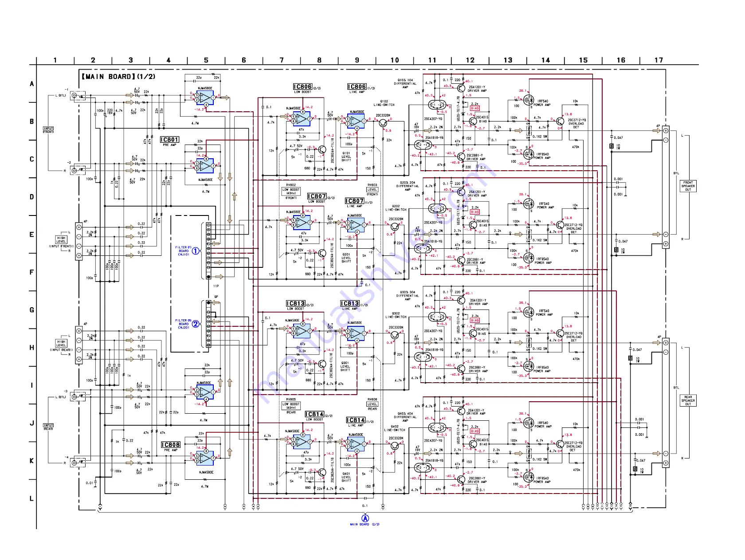Select the op-amp symbol below IC813 LINE AMP

pyautogui.click(x=356, y=333)
